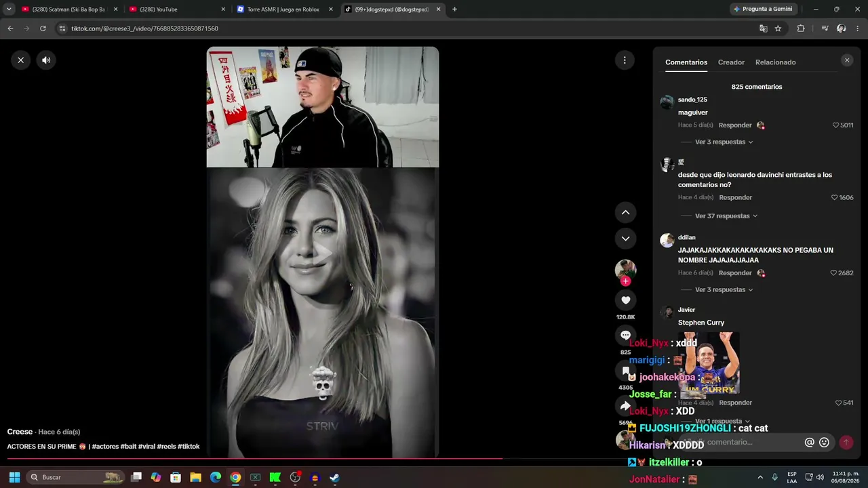Mute the TikTok video sound
Viewport: 868px width, 488px height.
point(46,60)
